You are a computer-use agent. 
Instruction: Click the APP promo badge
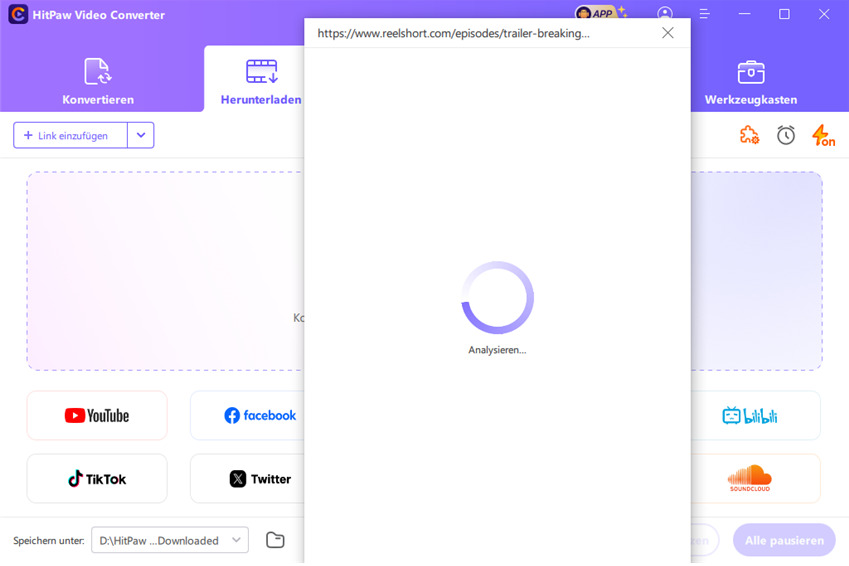point(599,14)
